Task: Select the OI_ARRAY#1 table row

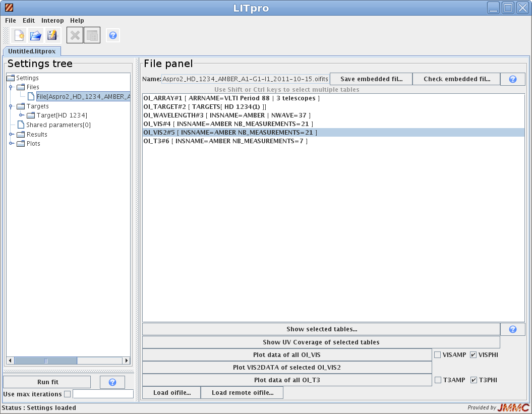Action: point(333,98)
